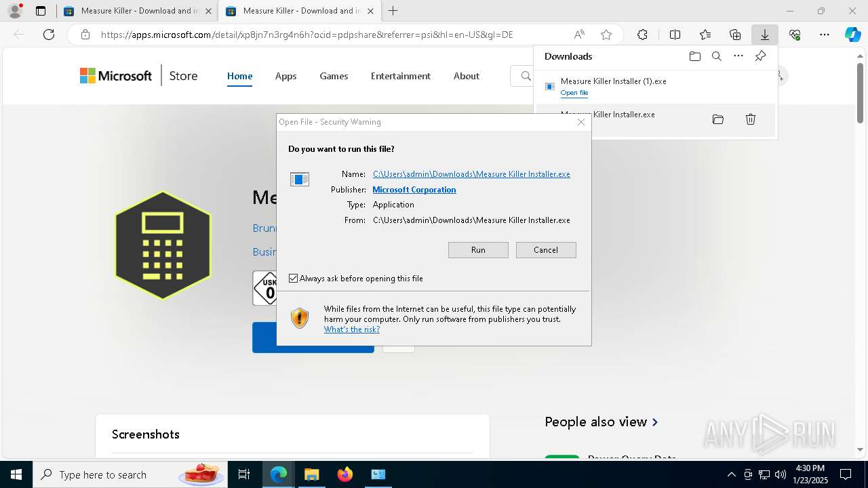Screen dimensions: 868x488
Task: Open the Favorites list icon
Action: coord(705,35)
